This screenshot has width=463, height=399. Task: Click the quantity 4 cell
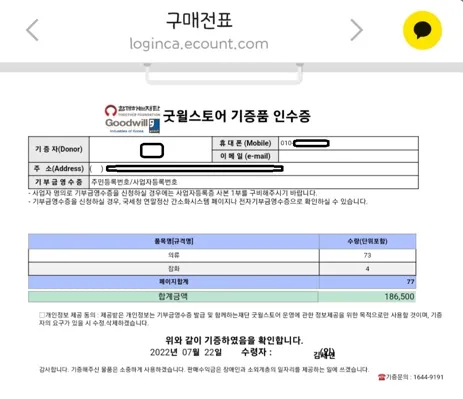point(367,269)
